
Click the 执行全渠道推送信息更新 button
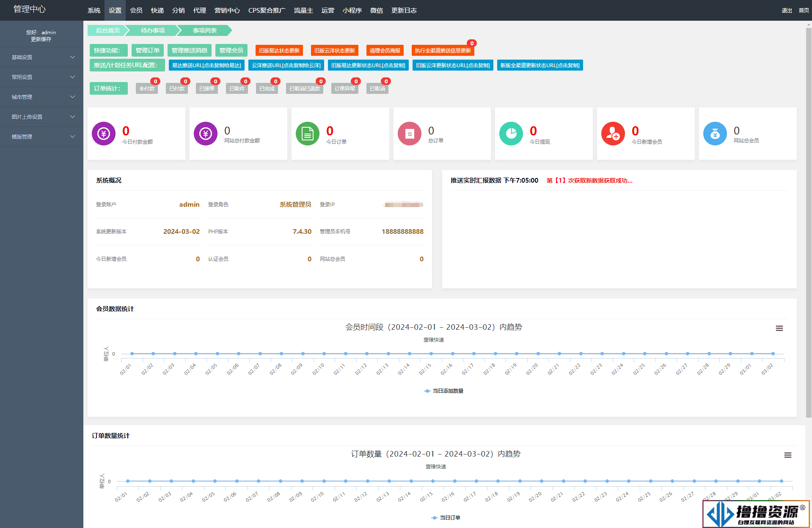point(443,50)
